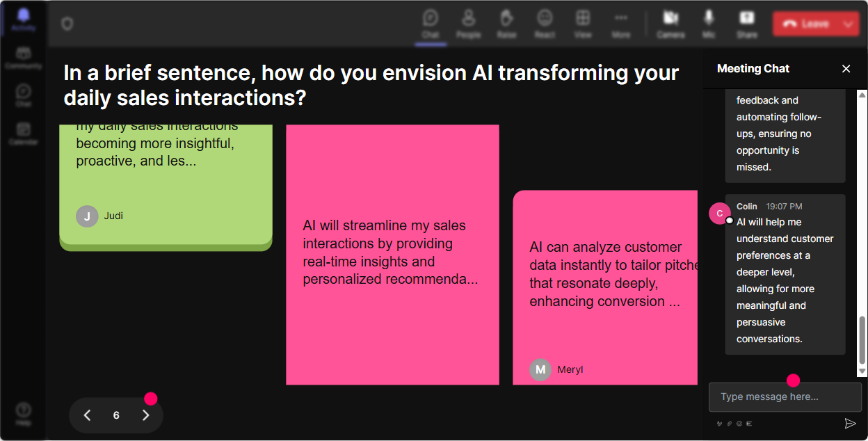Click chat scrollbar down arrow
The width and height of the screenshot is (868, 441).
click(862, 371)
